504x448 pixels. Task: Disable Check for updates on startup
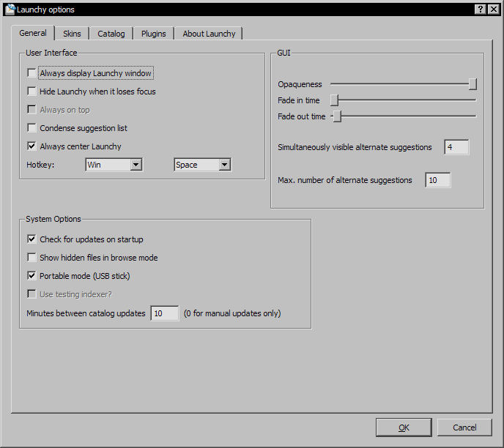click(31, 239)
